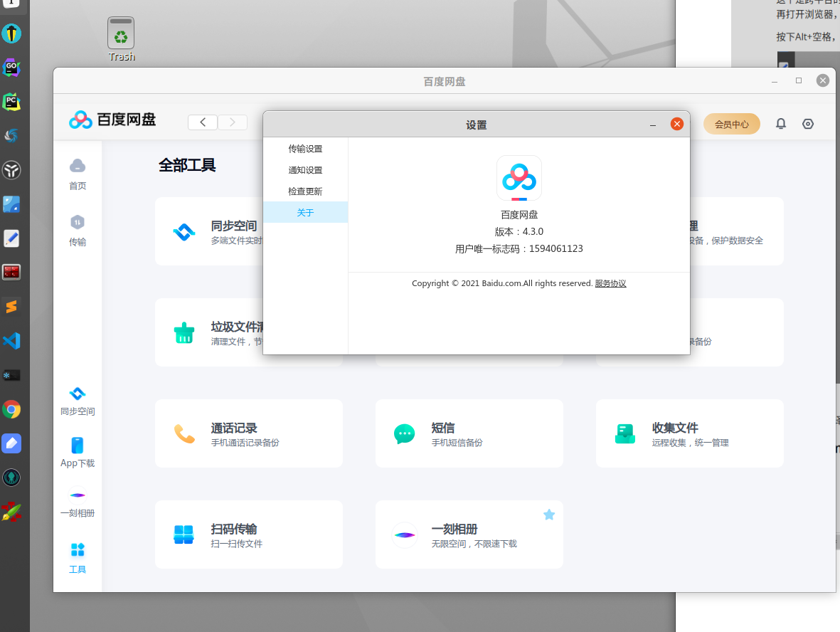The width and height of the screenshot is (840, 632).
Task: Launch Google Chrome from the dock
Action: tap(11, 409)
